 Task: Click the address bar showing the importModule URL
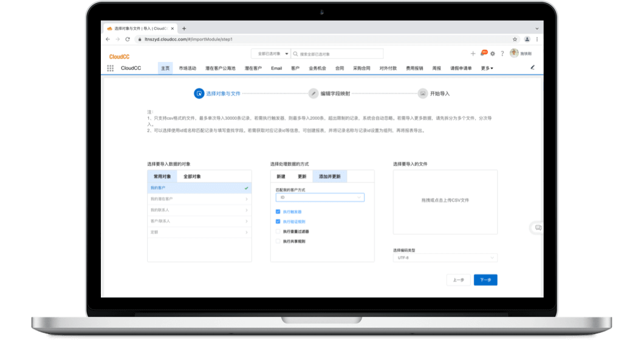click(x=324, y=40)
